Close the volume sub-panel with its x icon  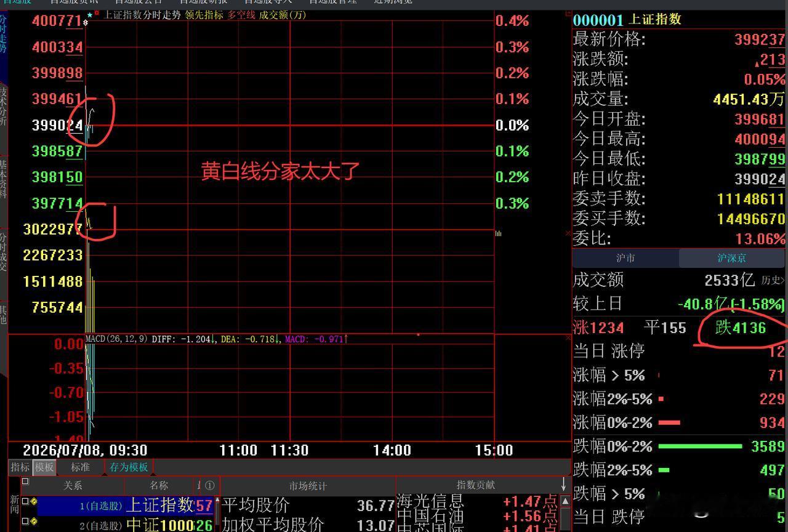(568, 233)
